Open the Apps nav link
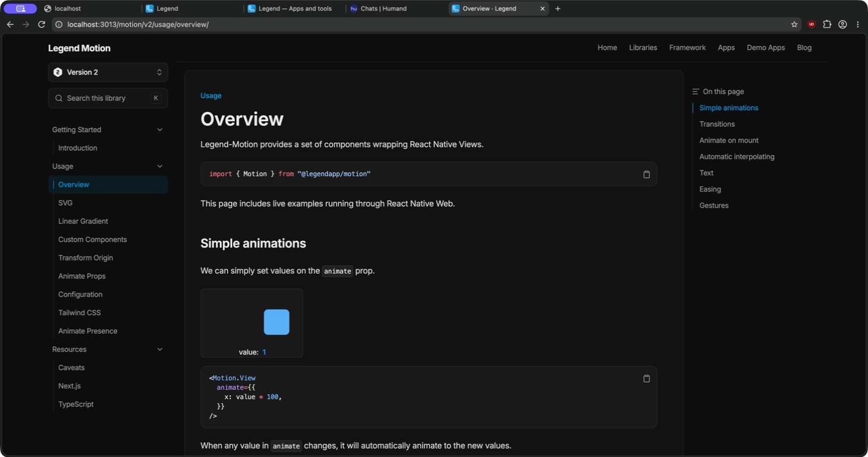 [x=726, y=48]
